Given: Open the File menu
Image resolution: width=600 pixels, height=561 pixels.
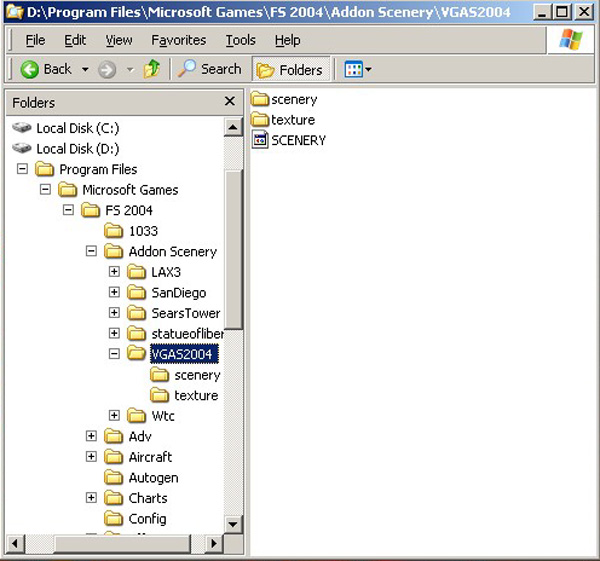Looking at the screenshot, I should pyautogui.click(x=35, y=40).
